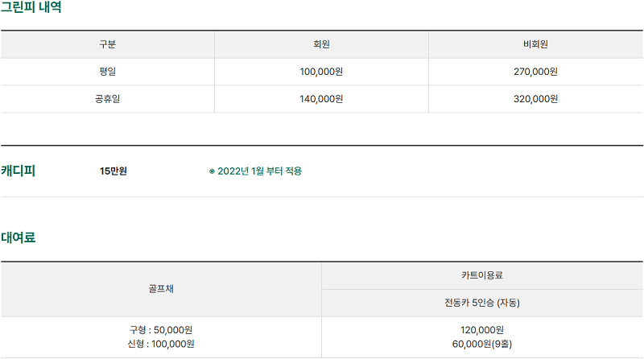Select the 15만원 caddie fee text
The width and height of the screenshot is (644, 359).
pyautogui.click(x=114, y=171)
